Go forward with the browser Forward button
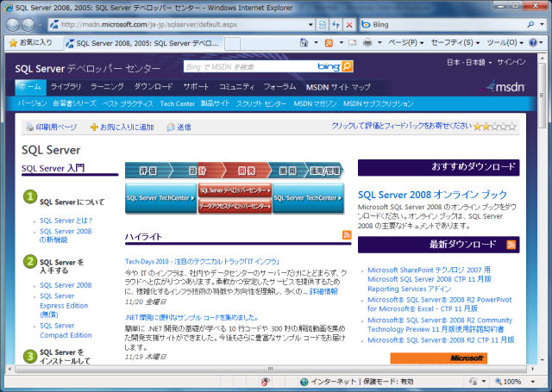The width and height of the screenshot is (552, 392). coord(28,25)
